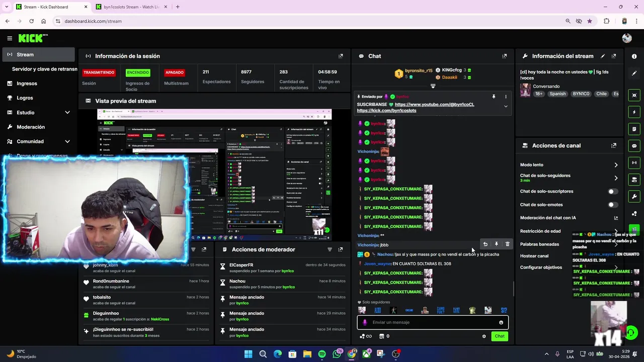Select Stream in the left sidebar
This screenshot has height=362, width=644.
[39, 54]
